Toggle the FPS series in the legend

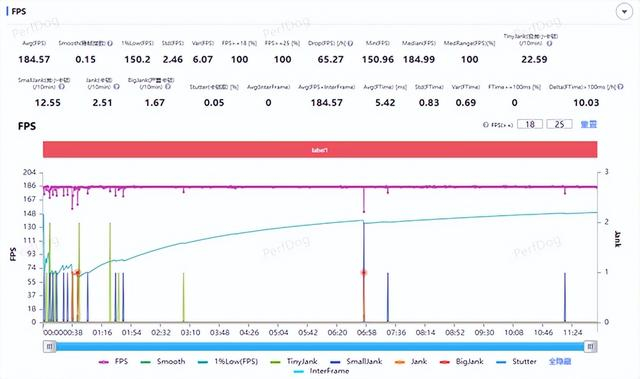point(113,361)
